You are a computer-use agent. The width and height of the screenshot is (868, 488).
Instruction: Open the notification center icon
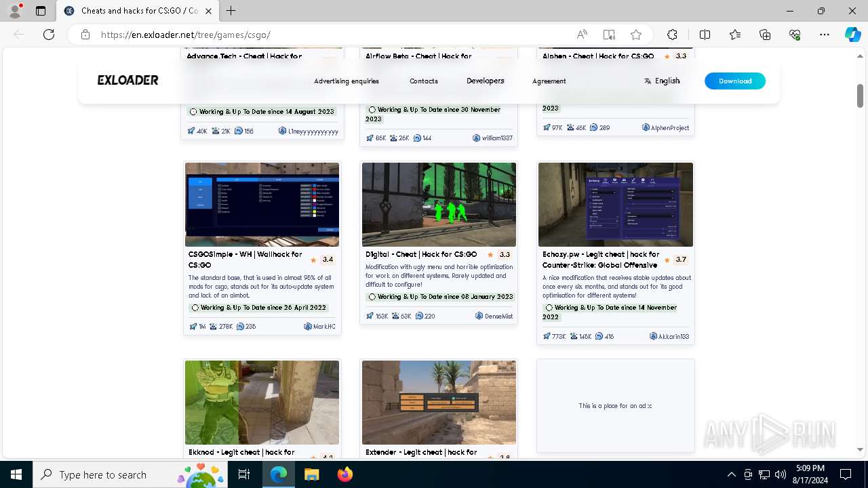coord(846,474)
